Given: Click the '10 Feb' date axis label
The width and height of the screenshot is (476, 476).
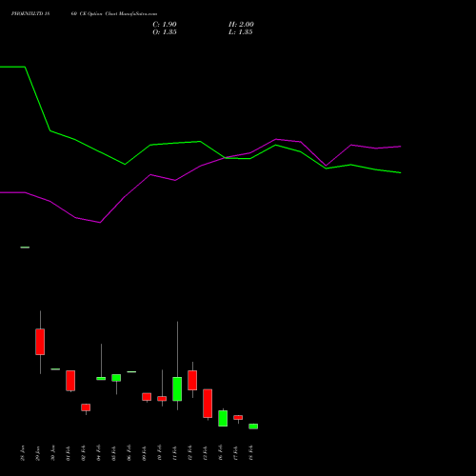Looking at the screenshot, I should [160, 453].
